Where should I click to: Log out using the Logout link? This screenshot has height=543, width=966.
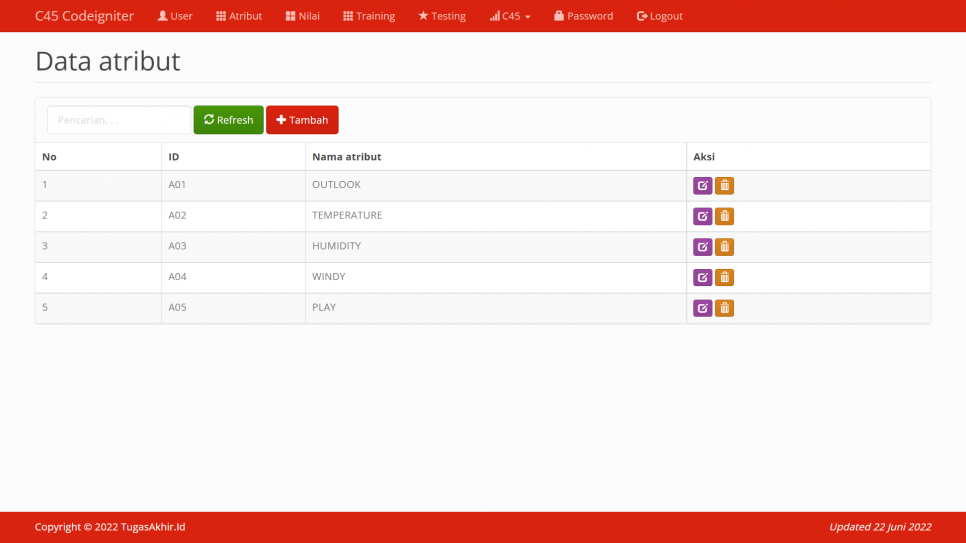point(659,16)
